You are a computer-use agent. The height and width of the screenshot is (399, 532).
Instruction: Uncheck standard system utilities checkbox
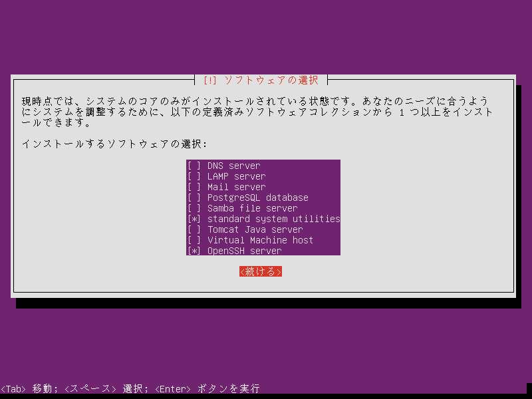click(x=194, y=219)
